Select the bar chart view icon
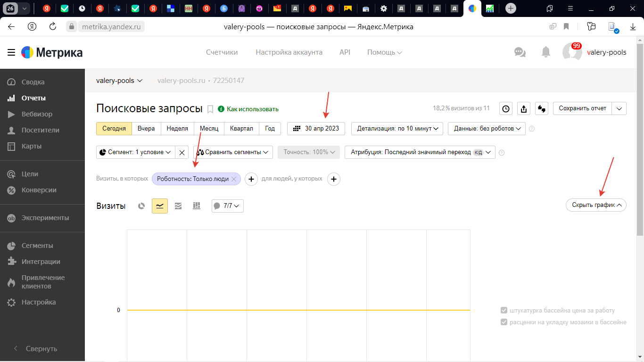 (x=197, y=206)
